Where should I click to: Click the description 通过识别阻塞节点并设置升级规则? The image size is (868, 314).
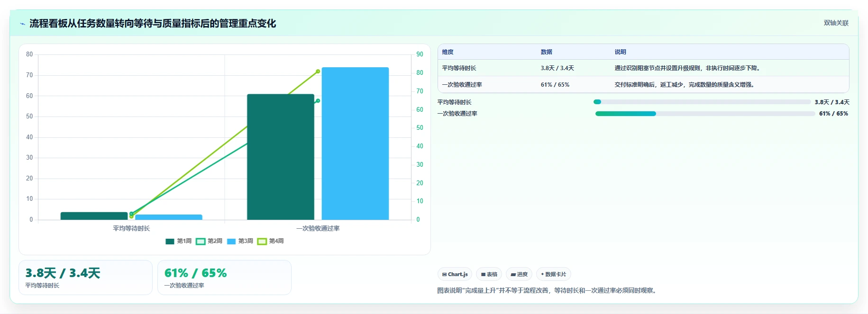(687, 68)
